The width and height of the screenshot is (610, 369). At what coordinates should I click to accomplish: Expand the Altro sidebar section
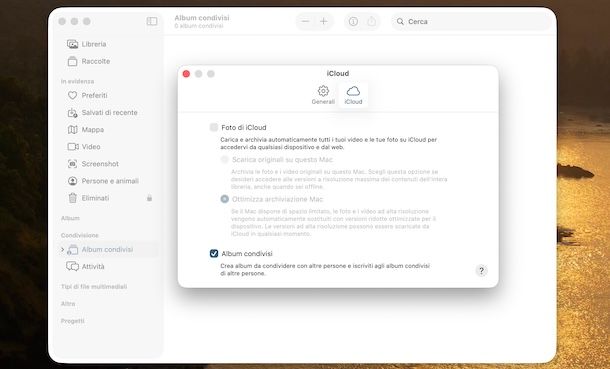point(68,304)
